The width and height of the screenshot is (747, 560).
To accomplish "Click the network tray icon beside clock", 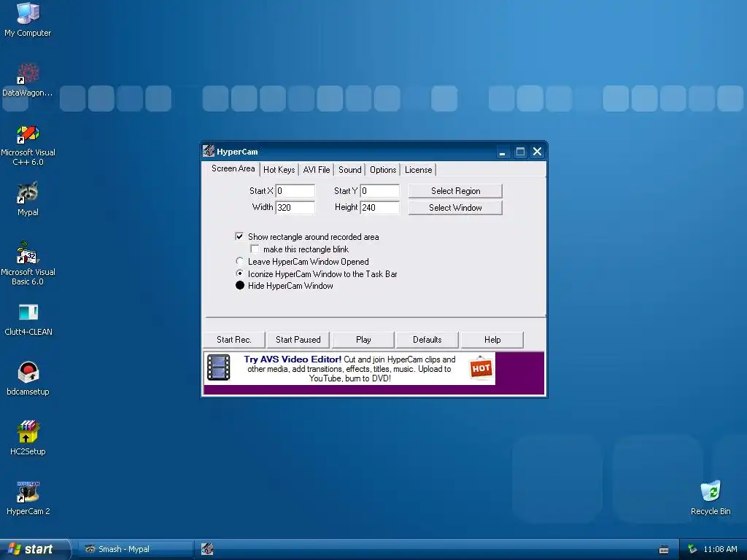I will coord(692,549).
